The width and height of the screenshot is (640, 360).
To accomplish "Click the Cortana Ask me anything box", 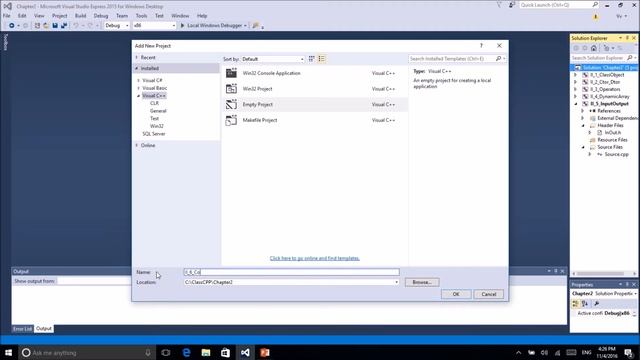I will click(87, 353).
